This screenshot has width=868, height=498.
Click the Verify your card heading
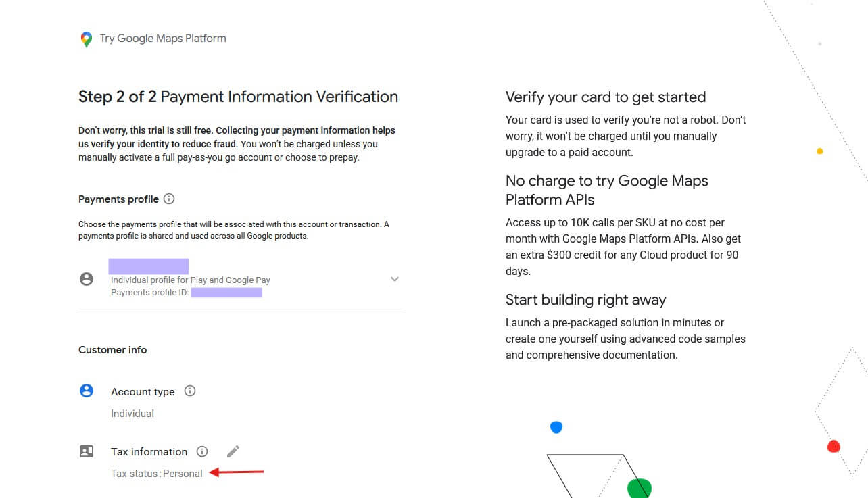pyautogui.click(x=606, y=97)
